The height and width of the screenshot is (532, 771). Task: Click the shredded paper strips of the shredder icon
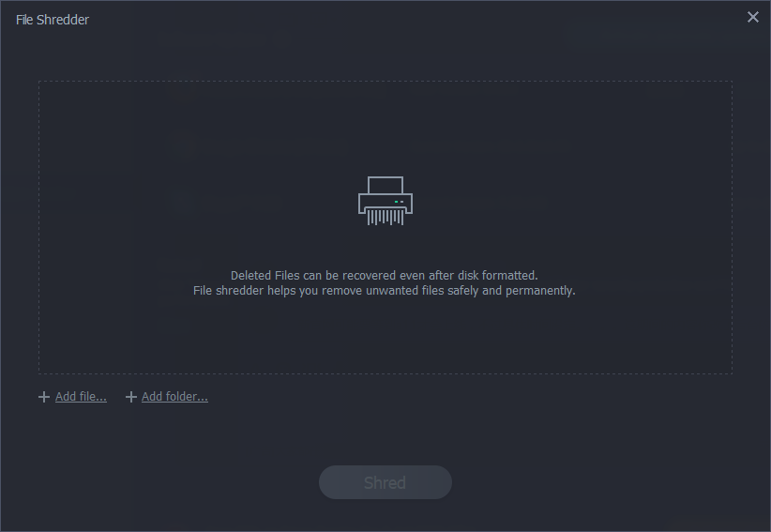[385, 217]
